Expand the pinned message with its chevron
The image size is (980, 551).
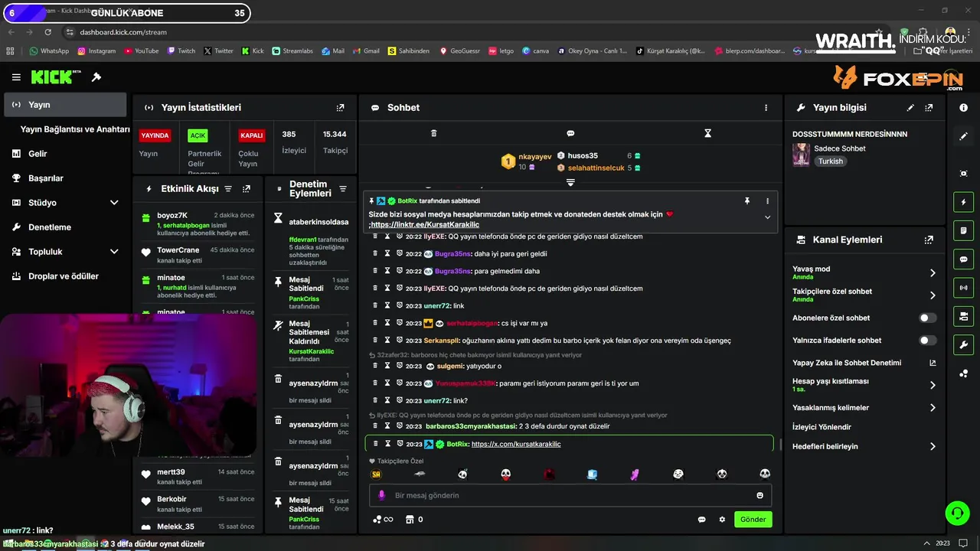pos(767,217)
